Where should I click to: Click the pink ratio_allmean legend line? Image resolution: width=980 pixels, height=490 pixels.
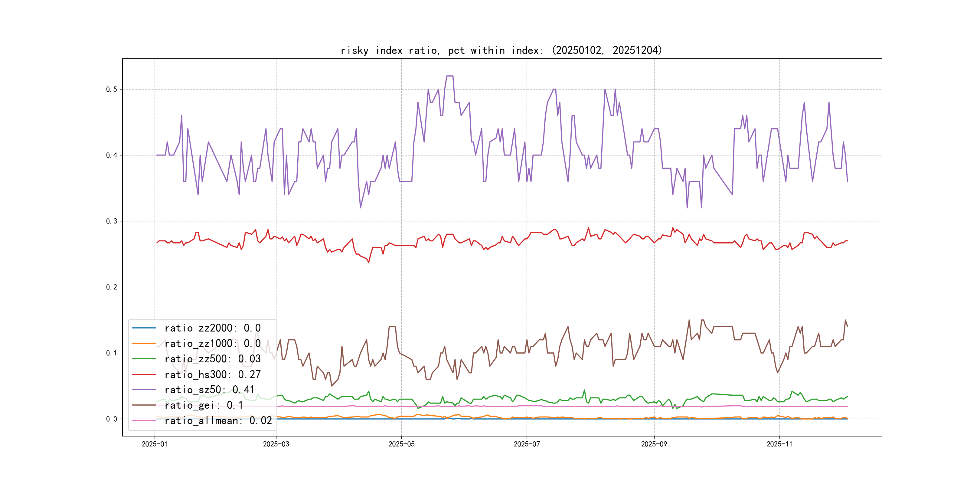coord(144,420)
